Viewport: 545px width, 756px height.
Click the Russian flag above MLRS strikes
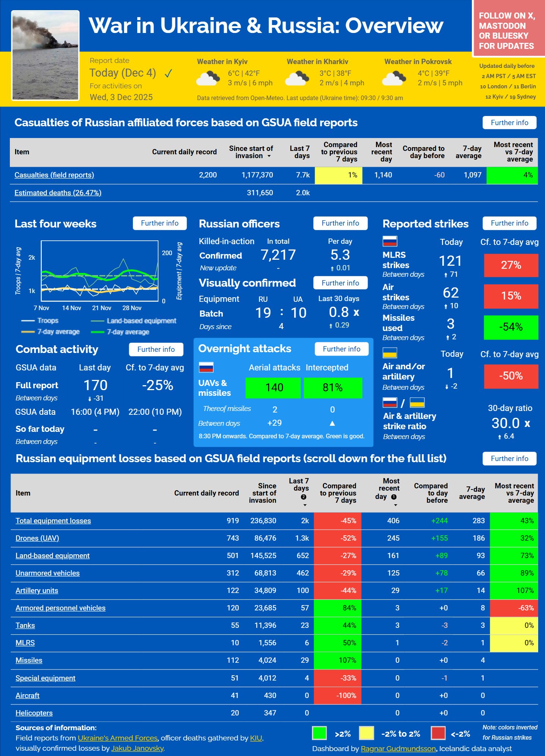click(x=390, y=241)
